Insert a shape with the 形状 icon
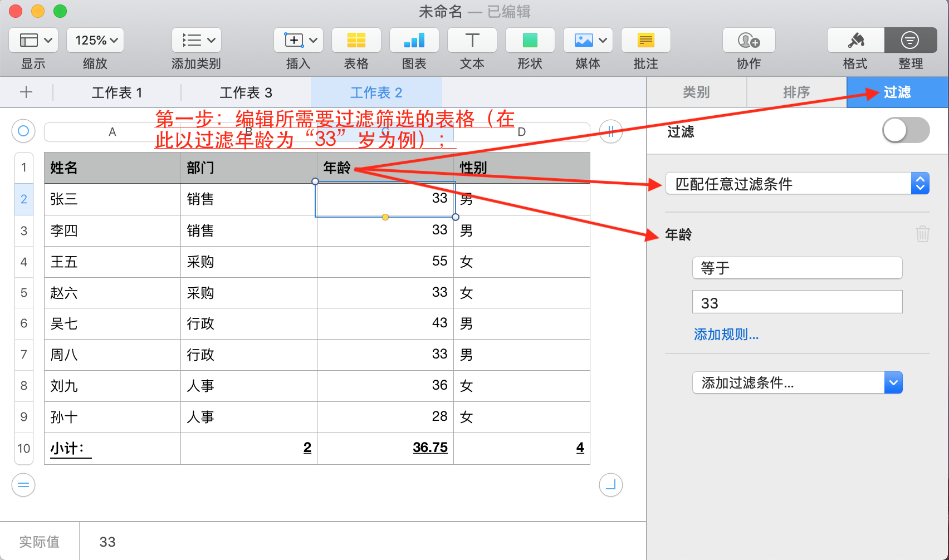The width and height of the screenshot is (949, 560). (x=530, y=41)
